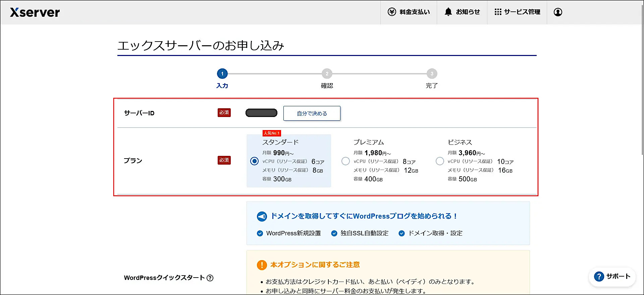
Task: Click the 月額 1,980円 price text
Action: 372,153
